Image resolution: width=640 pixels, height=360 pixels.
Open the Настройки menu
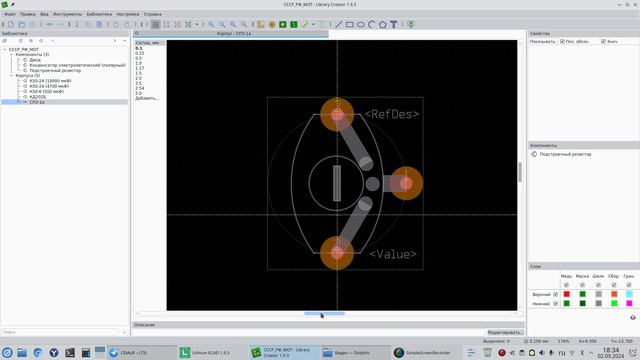tap(128, 14)
